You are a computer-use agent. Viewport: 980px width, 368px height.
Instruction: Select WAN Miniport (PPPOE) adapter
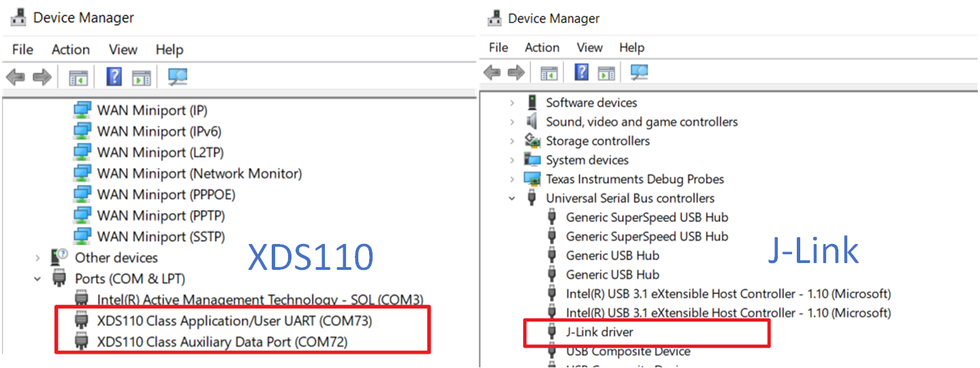tap(165, 195)
